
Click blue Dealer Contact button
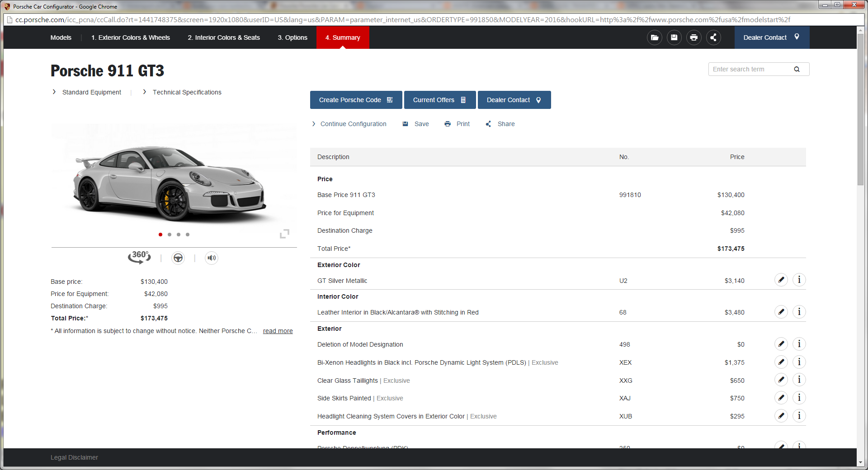point(514,100)
